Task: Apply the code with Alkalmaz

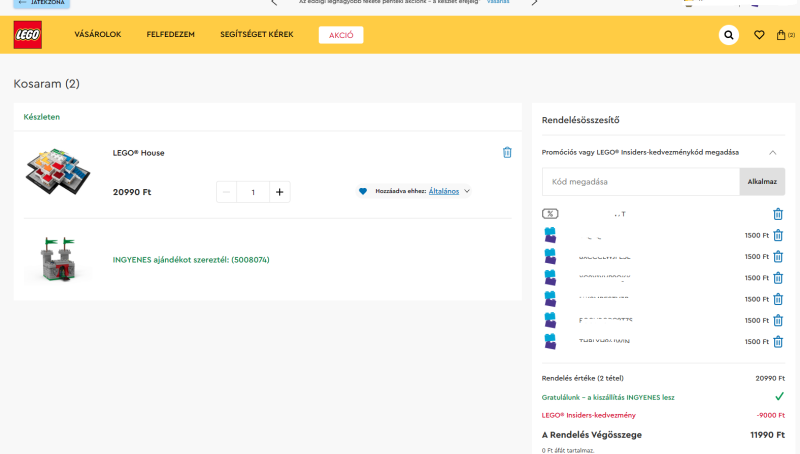Action: click(x=762, y=182)
